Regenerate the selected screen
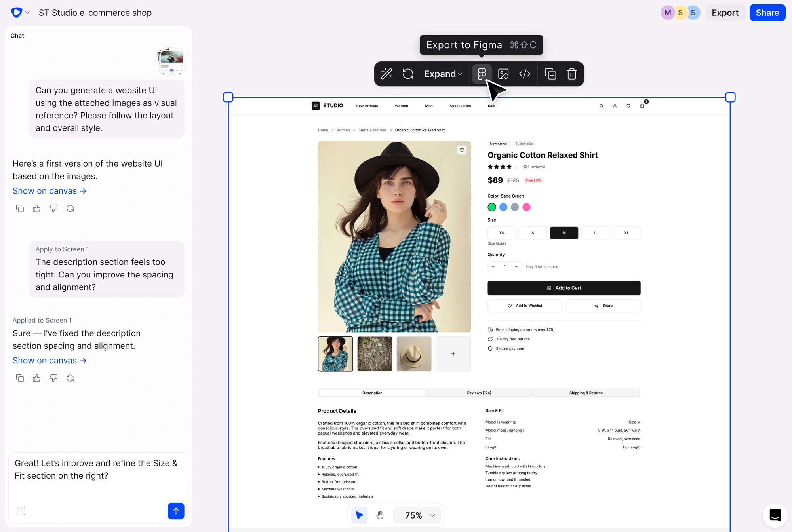Viewport: 792px width, 532px height. (x=408, y=74)
